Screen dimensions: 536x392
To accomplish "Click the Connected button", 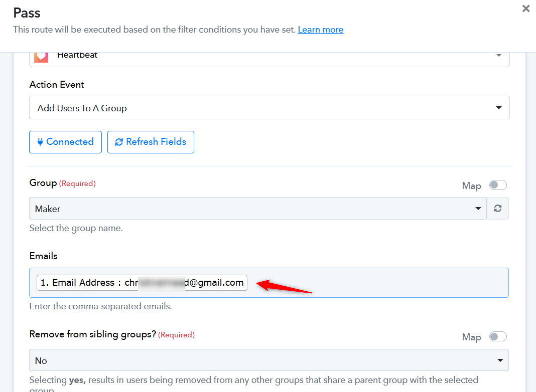I will pyautogui.click(x=65, y=142).
